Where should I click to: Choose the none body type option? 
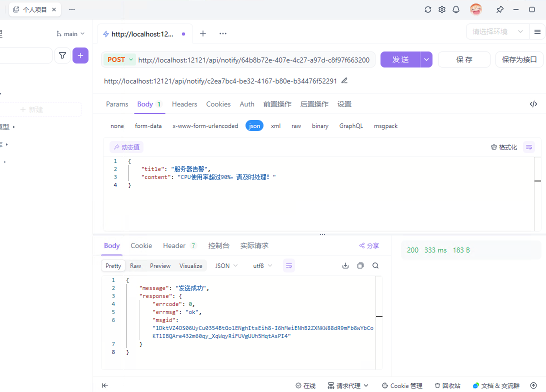(117, 126)
